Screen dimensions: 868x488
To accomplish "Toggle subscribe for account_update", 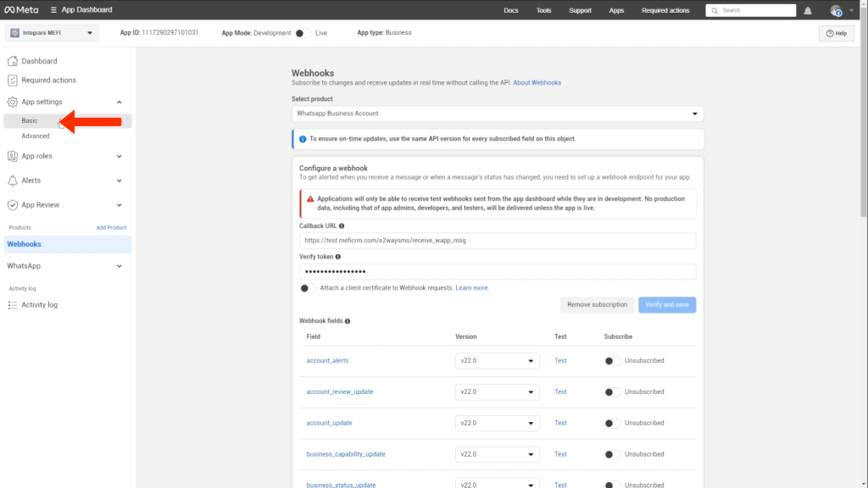I will (612, 424).
